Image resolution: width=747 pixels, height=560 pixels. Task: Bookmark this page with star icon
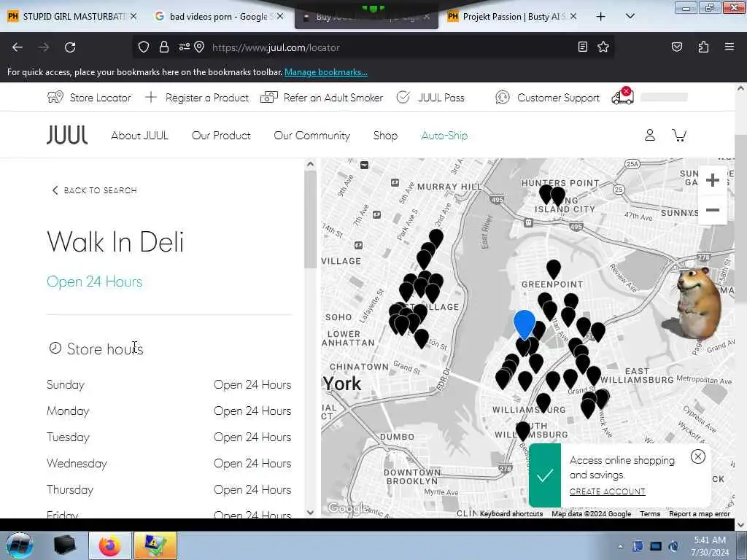pos(603,47)
